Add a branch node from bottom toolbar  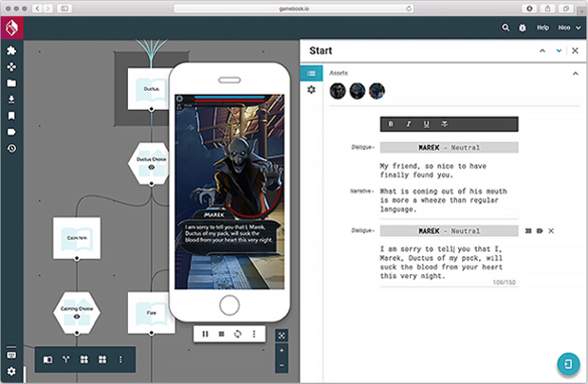coord(66,359)
